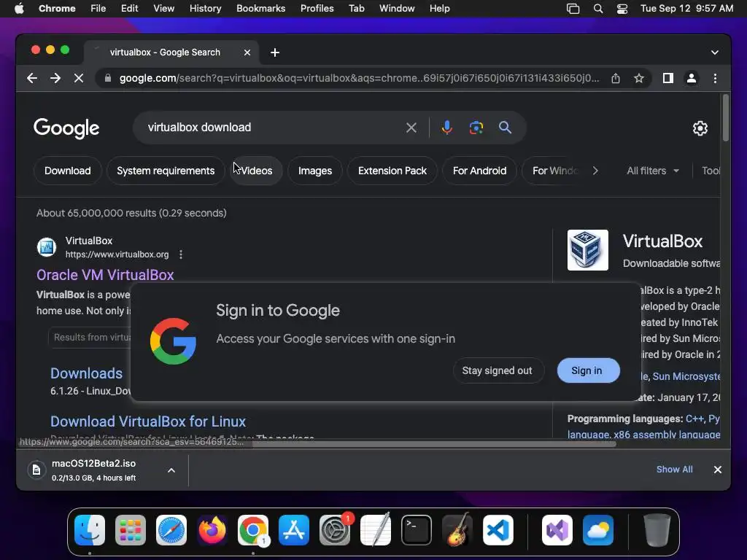Clear the Google search box text

pos(411,128)
